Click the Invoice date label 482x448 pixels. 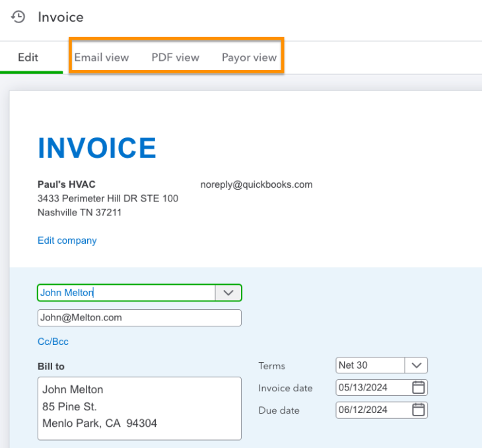tap(286, 388)
